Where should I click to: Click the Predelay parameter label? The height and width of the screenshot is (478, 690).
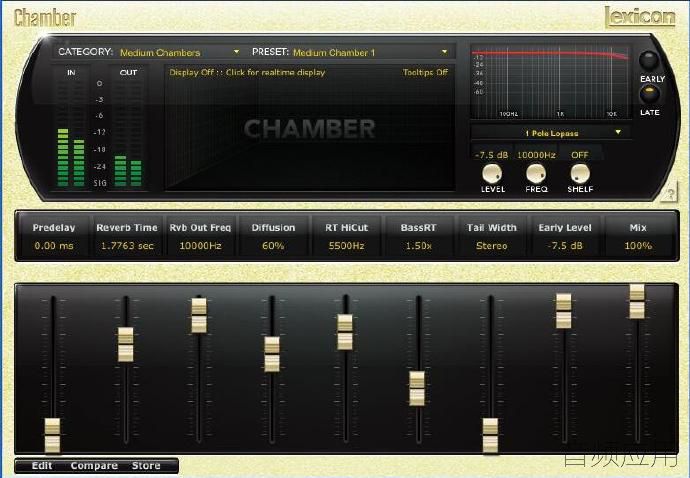coord(54,228)
